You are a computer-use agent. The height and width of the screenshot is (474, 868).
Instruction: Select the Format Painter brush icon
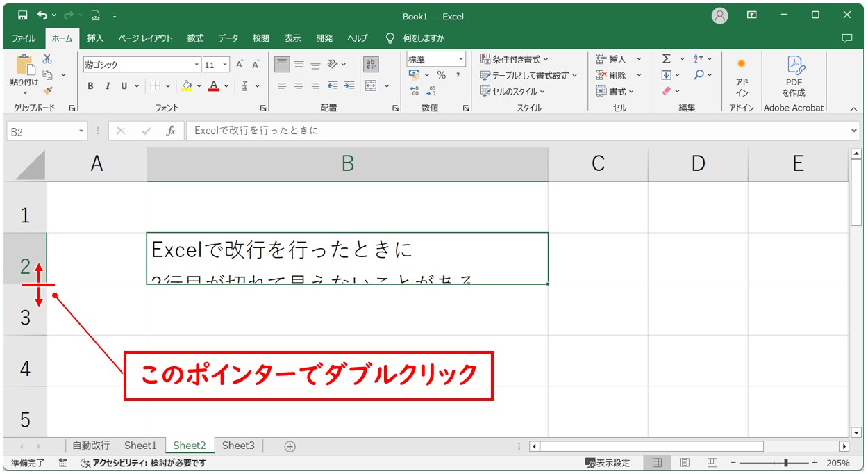[x=47, y=90]
